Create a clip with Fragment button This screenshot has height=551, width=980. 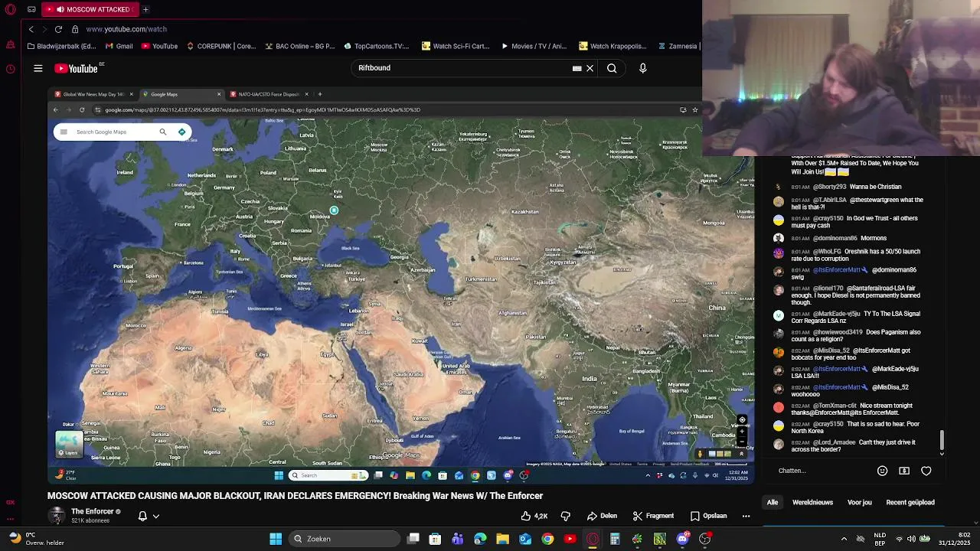coord(653,516)
